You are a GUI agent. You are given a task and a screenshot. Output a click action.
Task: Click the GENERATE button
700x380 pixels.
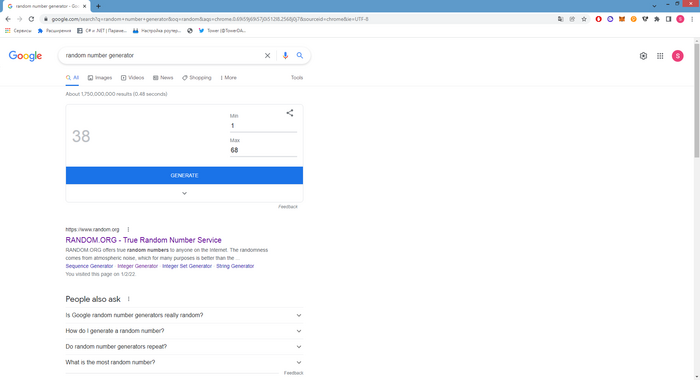point(184,175)
